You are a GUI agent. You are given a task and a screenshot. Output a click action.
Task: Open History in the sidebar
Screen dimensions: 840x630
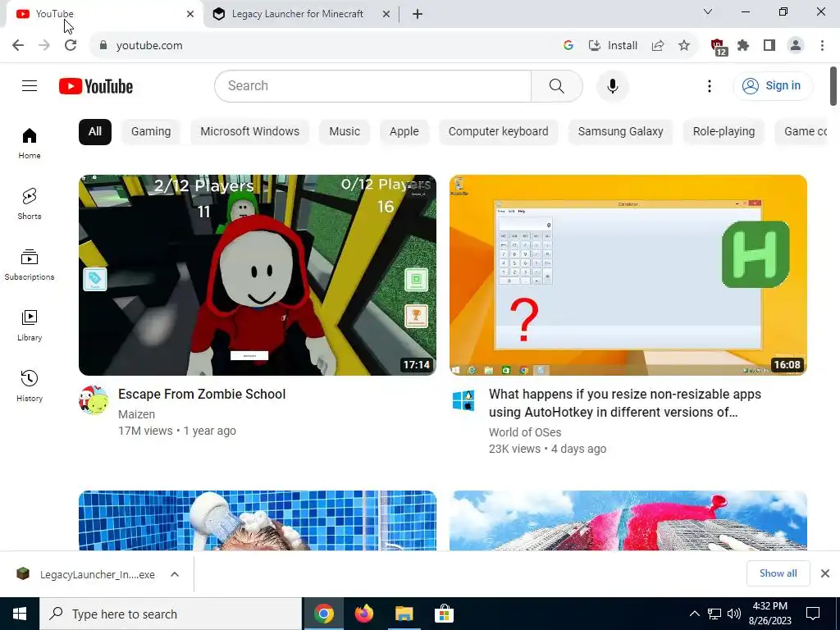30,386
